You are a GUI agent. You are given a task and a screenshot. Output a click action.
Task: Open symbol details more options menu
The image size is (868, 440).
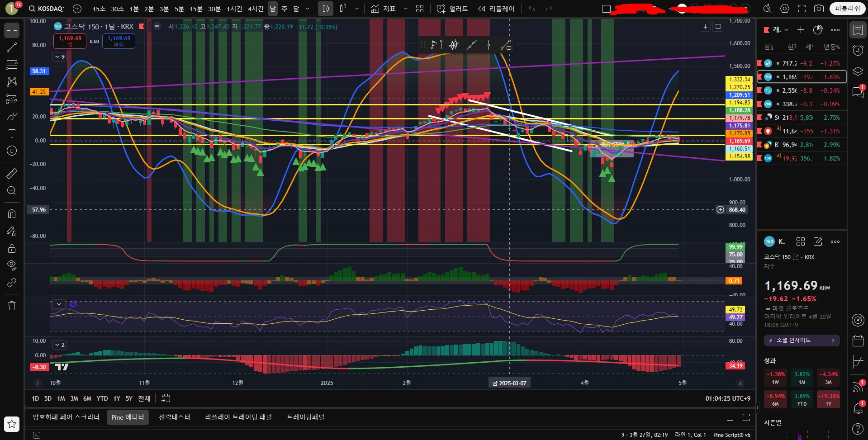(x=835, y=241)
